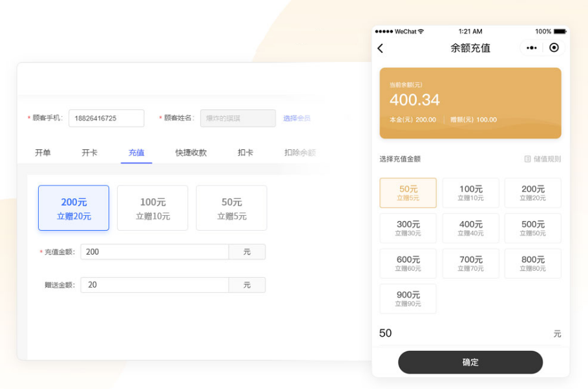588x389 pixels.
Task: Select 800元 立赠80元 option in mobile app
Action: pos(533,264)
